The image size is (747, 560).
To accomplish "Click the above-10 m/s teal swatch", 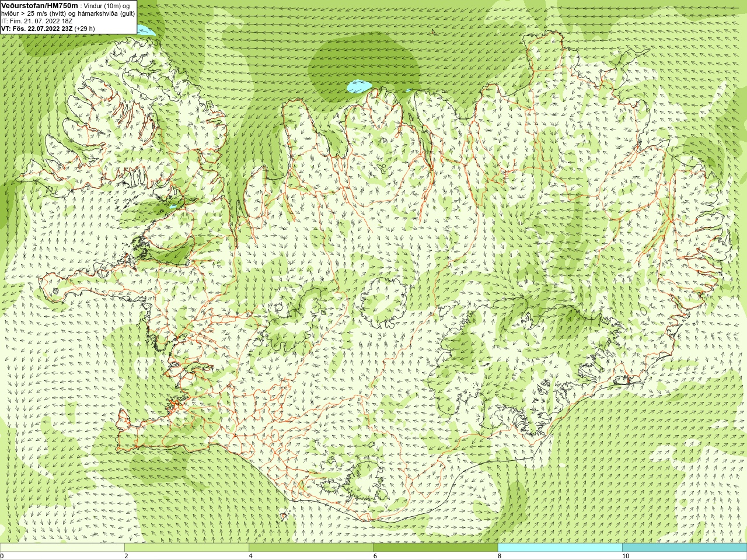I will (x=685, y=548).
